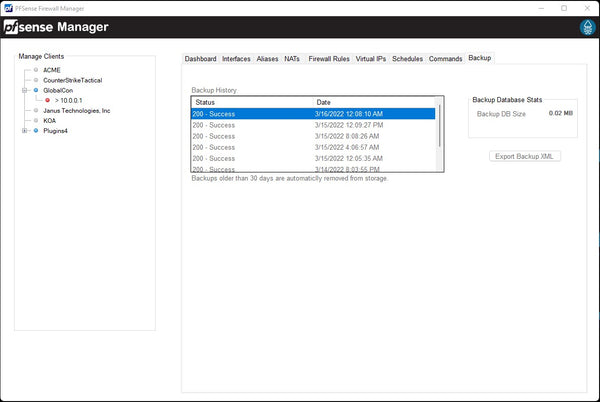Click the blue status dot beside GlobalCon

pyautogui.click(x=36, y=90)
